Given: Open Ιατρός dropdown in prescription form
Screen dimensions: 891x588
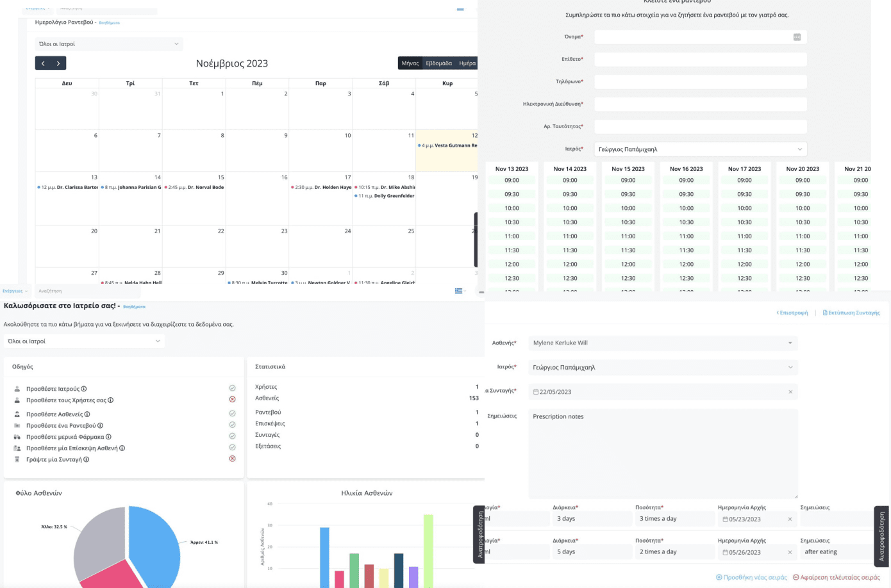Looking at the screenshot, I should click(x=663, y=368).
